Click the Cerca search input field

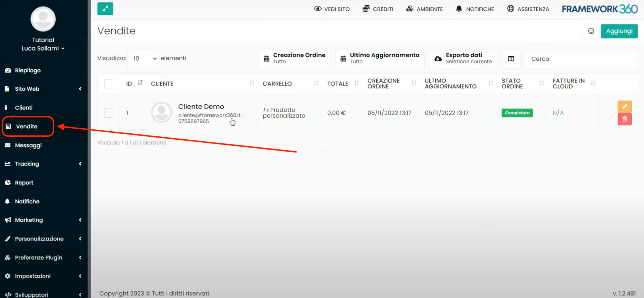596,59
